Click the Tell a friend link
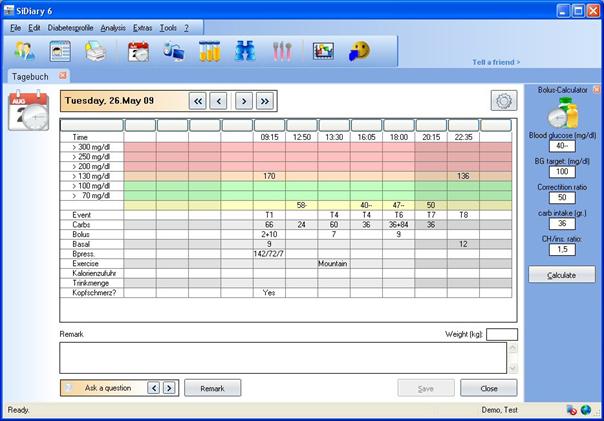 tap(496, 62)
